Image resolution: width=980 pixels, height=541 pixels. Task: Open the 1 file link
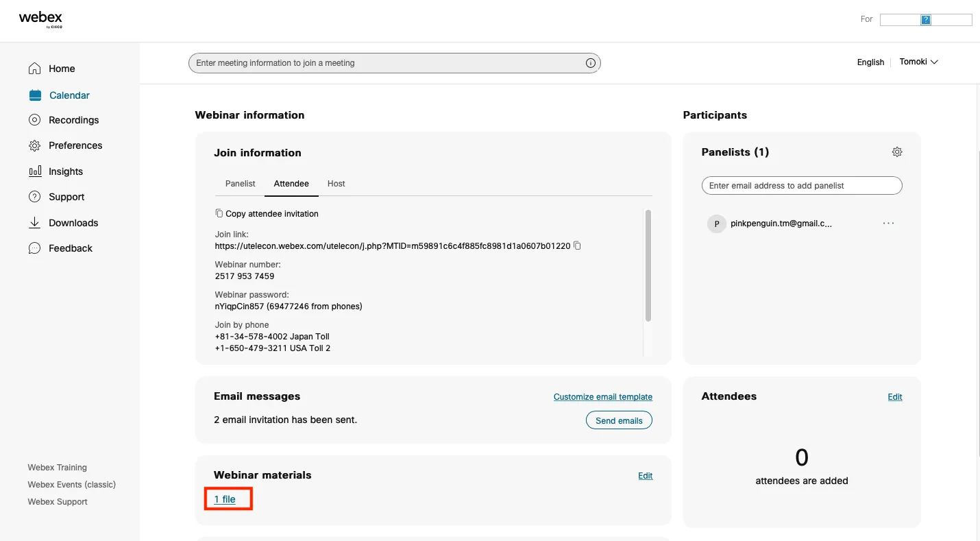click(x=225, y=499)
